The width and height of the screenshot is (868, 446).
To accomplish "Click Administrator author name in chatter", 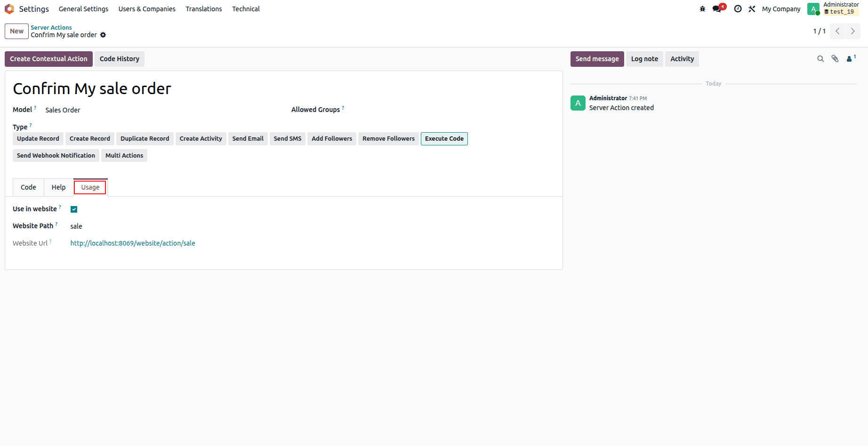I will pos(608,98).
